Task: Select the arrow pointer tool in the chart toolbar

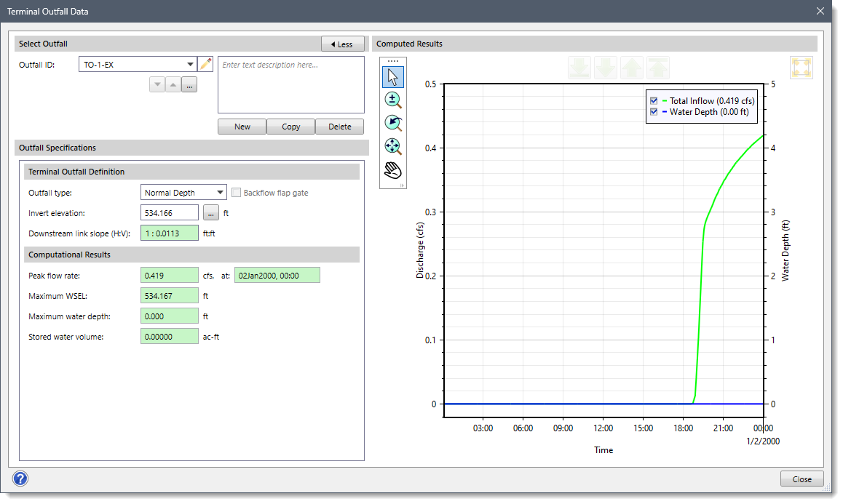Action: (x=393, y=76)
